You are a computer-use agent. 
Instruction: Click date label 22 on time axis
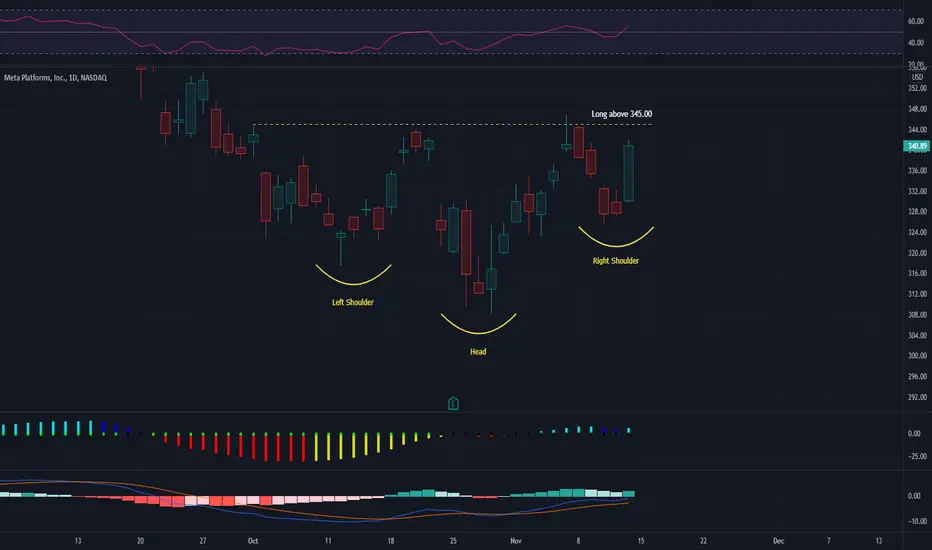703,541
